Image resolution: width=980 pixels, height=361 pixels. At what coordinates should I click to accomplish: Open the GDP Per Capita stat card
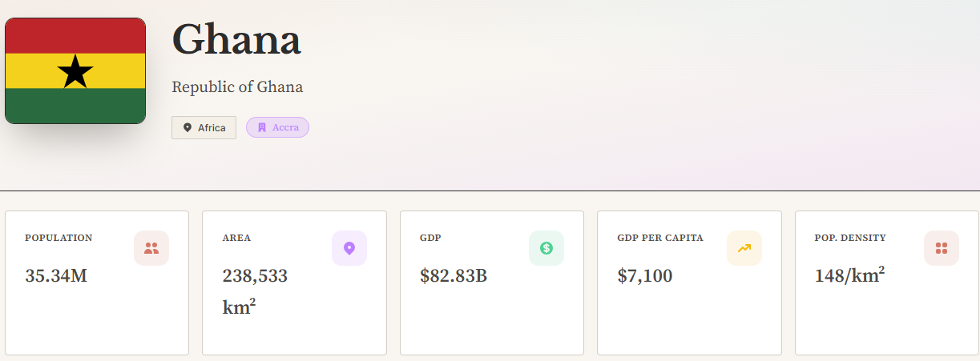[x=689, y=283]
